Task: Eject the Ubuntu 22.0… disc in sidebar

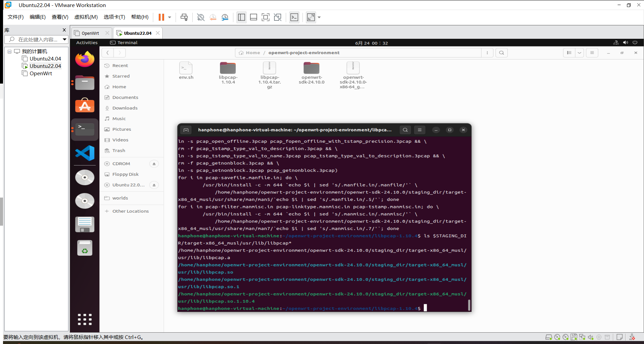Action: [x=154, y=185]
